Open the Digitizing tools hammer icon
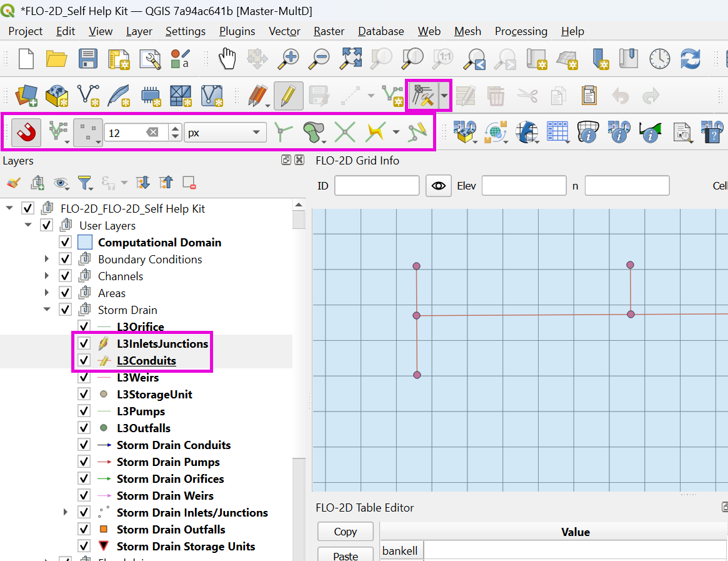The image size is (728, 561). pos(422,96)
